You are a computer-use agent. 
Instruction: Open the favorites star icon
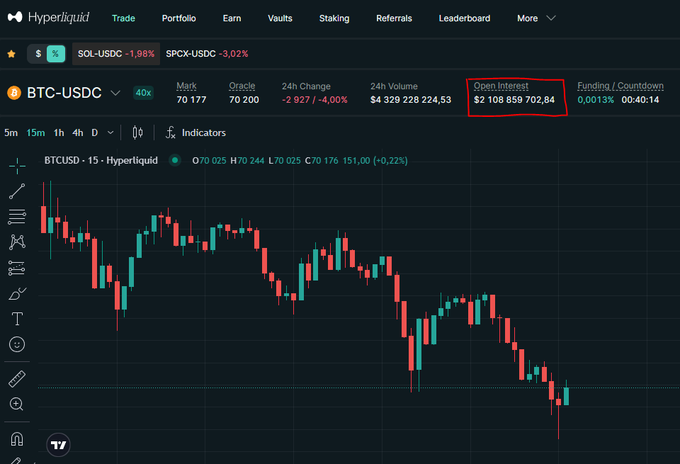tap(11, 54)
